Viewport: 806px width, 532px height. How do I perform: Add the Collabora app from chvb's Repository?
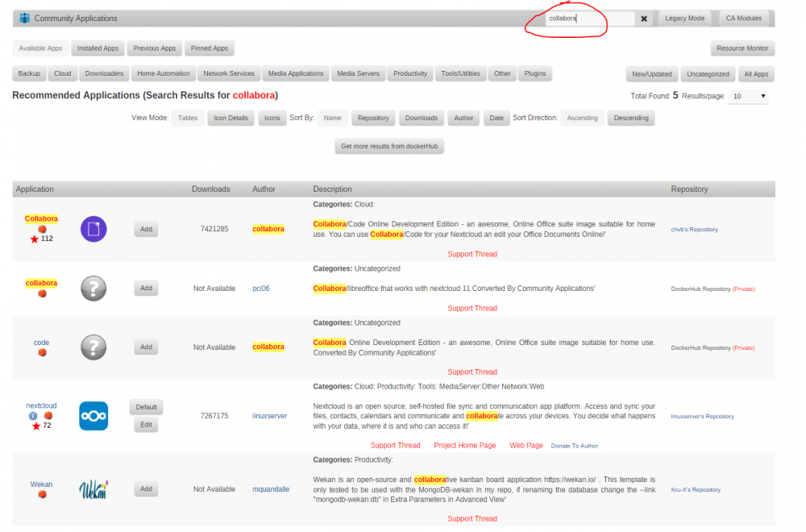(147, 229)
